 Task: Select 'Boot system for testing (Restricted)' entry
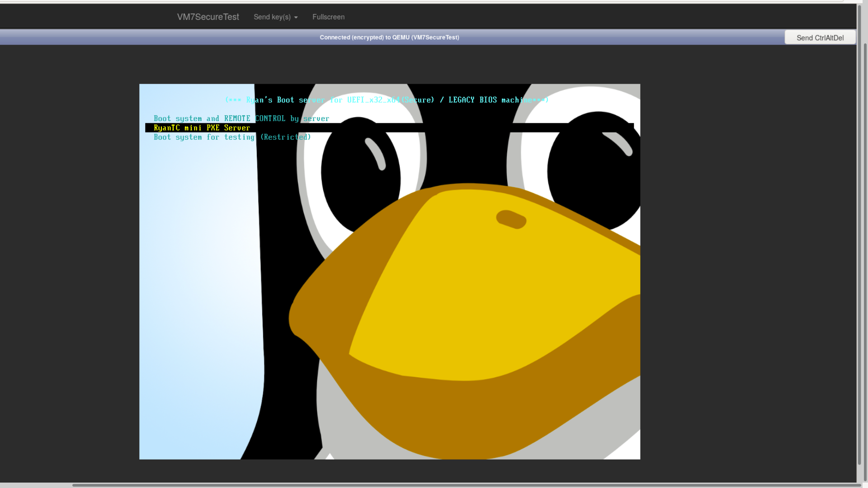tap(232, 137)
